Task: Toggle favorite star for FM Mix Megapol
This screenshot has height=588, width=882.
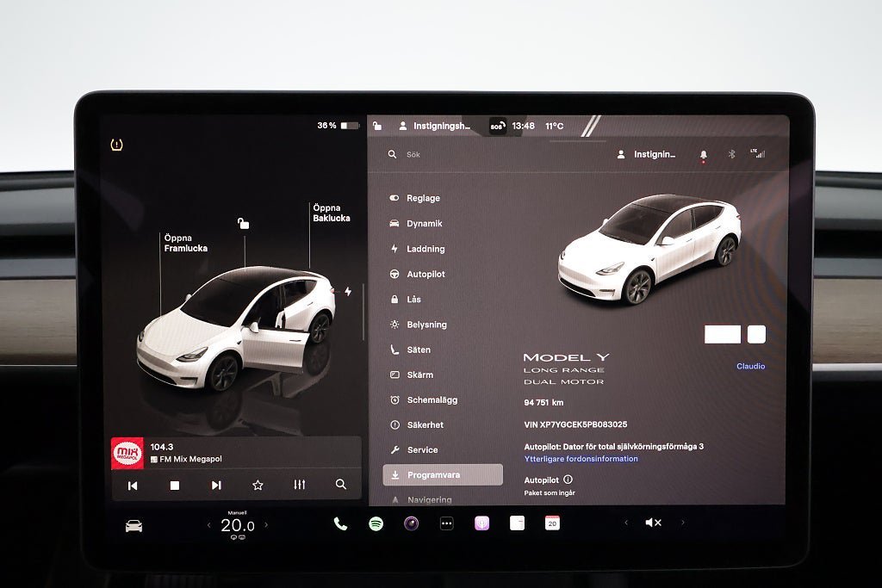Action: tap(258, 485)
